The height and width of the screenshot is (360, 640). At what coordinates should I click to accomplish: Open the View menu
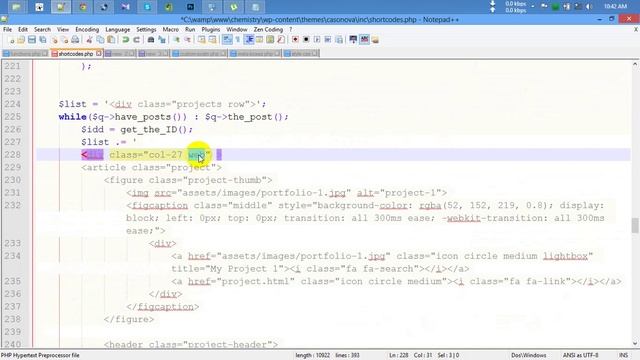62,29
